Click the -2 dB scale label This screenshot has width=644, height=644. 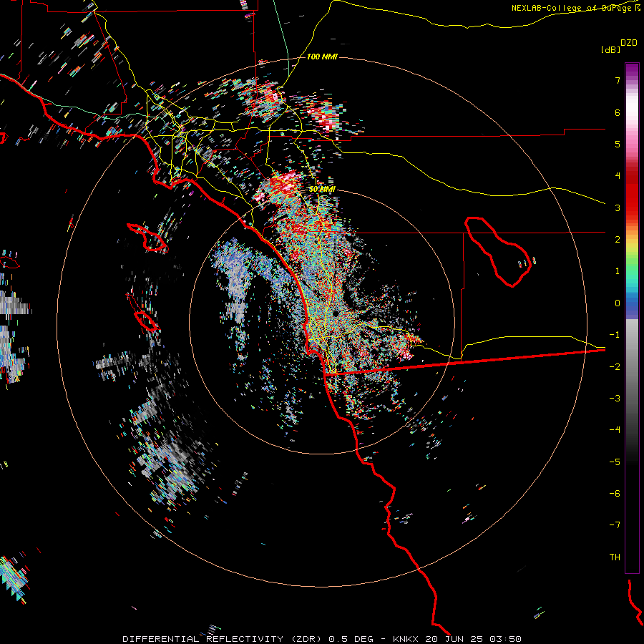click(615, 367)
